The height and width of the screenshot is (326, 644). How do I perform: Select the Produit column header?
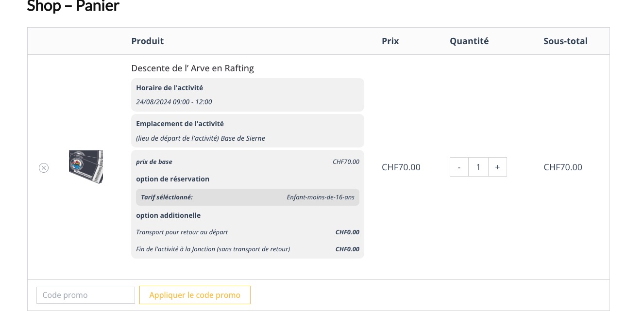click(x=148, y=41)
